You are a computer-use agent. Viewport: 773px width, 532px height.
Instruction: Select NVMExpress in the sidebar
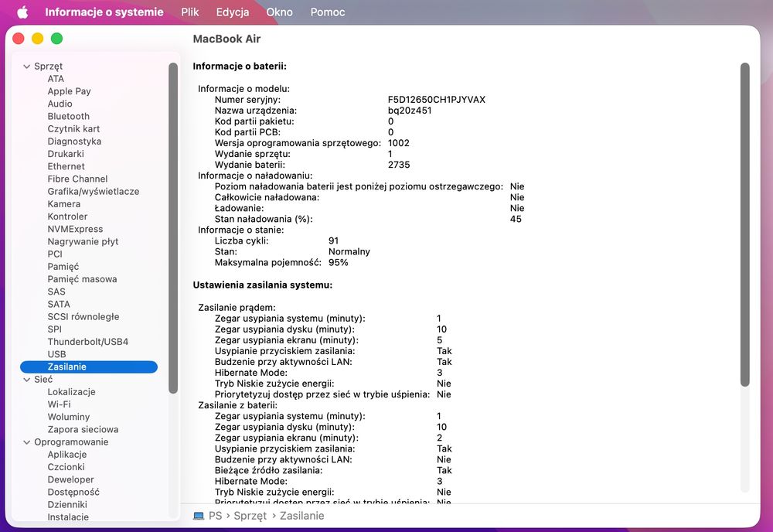coord(75,229)
